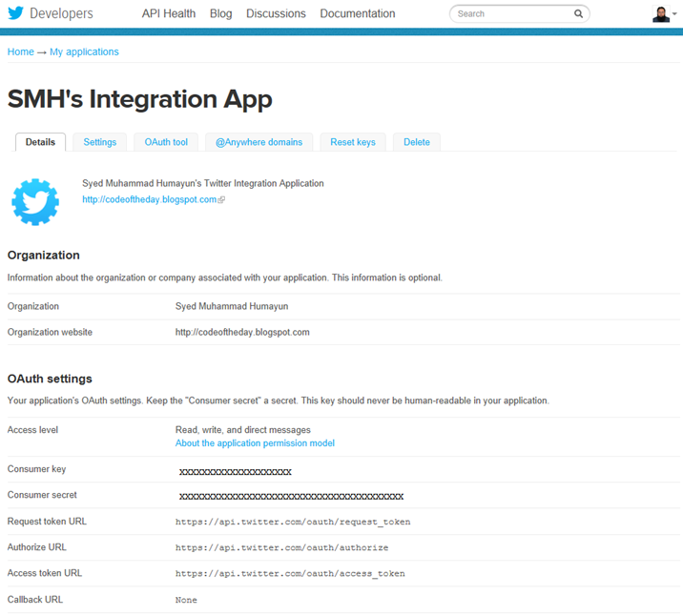683x616 pixels.
Task: Click the Callback URL value None
Action: pyautogui.click(x=186, y=600)
